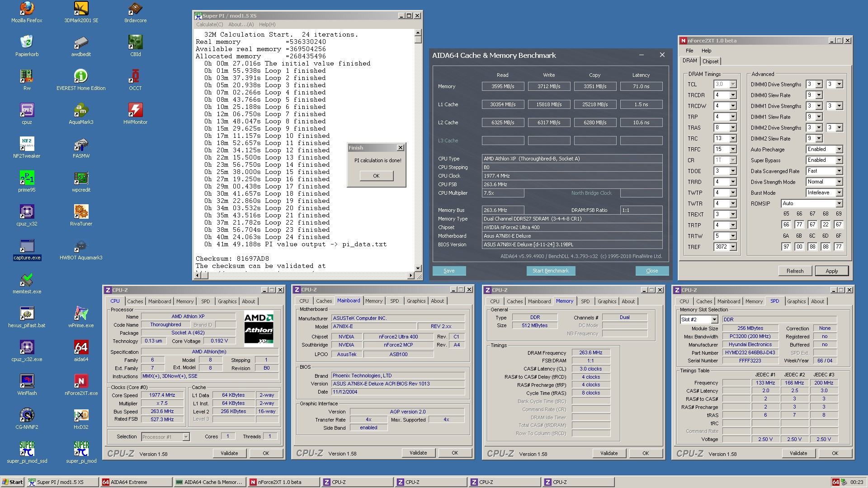The image size is (868, 488).
Task: Click Super PI vertical scrollbar down arrow
Action: coord(418,268)
